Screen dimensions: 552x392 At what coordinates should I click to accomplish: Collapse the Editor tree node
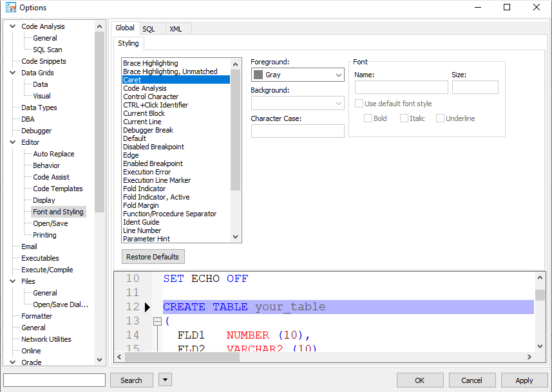tap(13, 142)
